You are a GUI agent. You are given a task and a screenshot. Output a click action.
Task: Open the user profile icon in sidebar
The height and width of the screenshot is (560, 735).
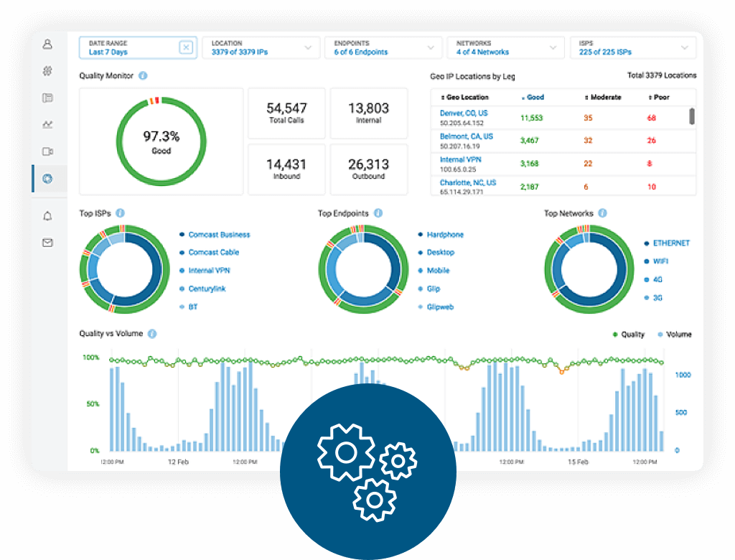click(x=47, y=45)
